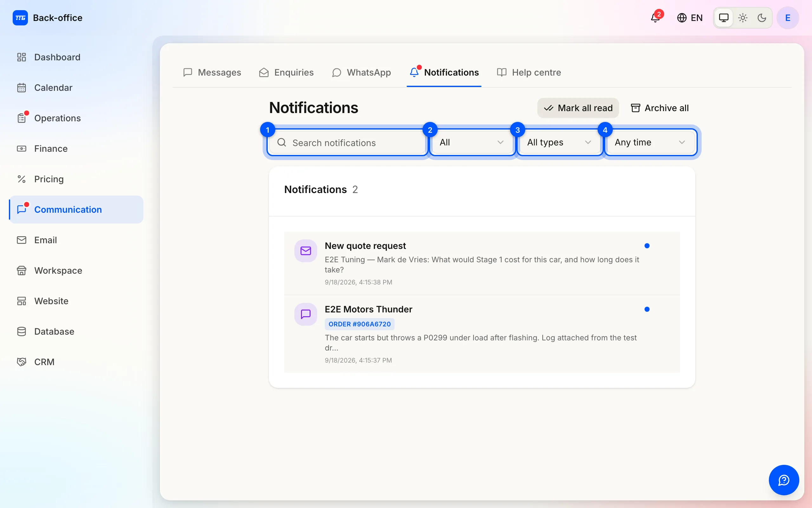Image resolution: width=812 pixels, height=508 pixels.
Task: Click the Mark all read button
Action: point(578,108)
